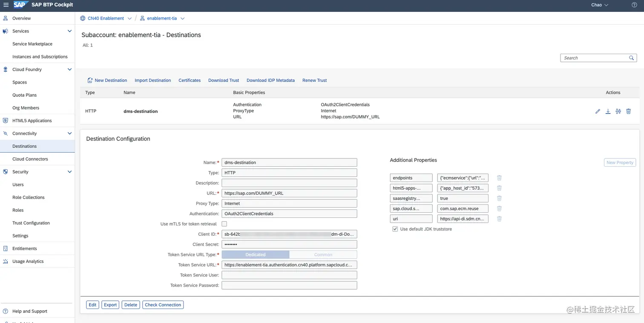
Task: Toggle Use default JDK truststore checkbox
Action: tap(395, 229)
